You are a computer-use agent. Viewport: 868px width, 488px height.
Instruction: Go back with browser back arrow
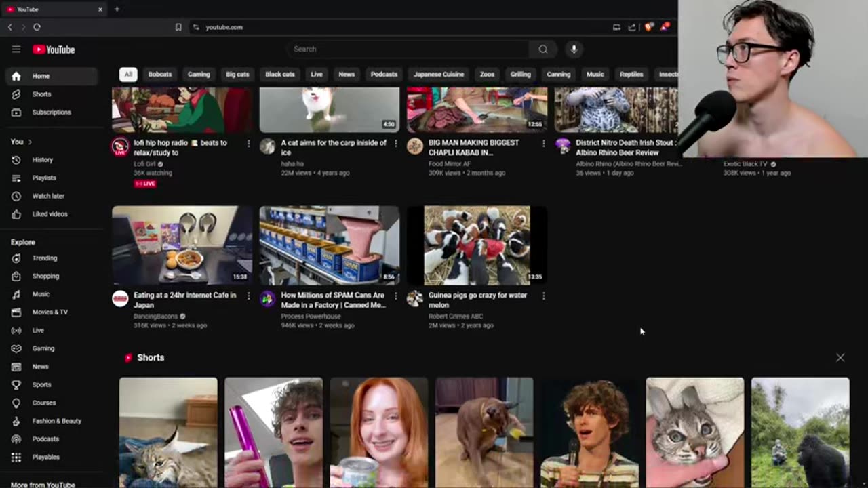click(x=10, y=27)
